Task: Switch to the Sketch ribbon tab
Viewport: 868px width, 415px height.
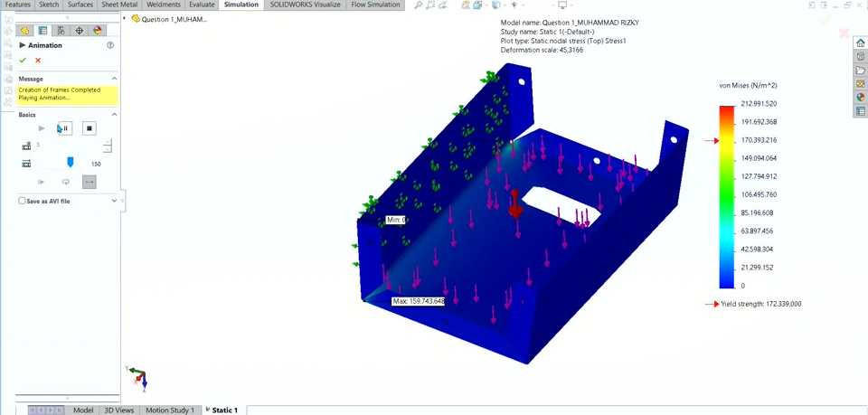Action: 49,5
